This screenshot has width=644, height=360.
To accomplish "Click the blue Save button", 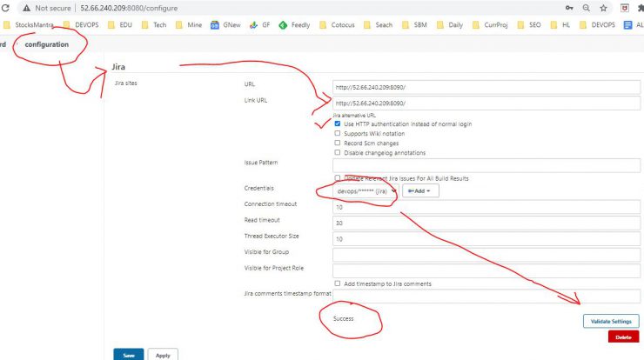I will (129, 355).
